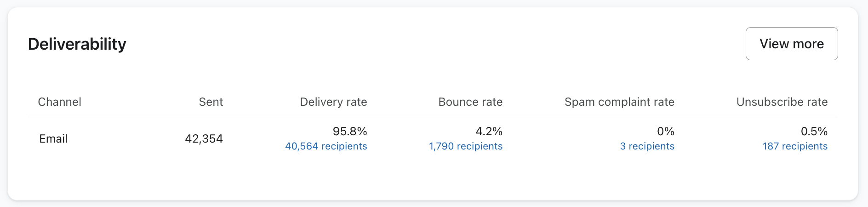The width and height of the screenshot is (868, 207).
Task: Click the 4.2% bounce rate value
Action: click(x=489, y=132)
